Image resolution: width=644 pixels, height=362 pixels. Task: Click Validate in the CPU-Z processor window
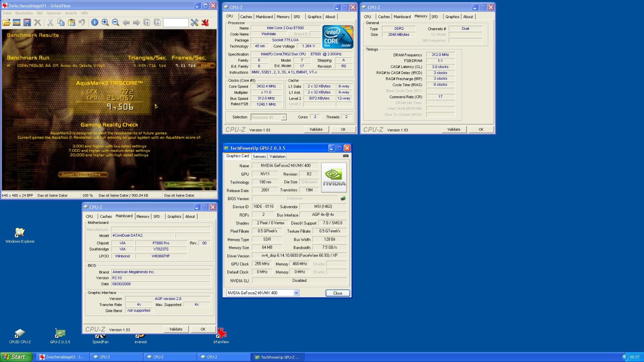(316, 129)
